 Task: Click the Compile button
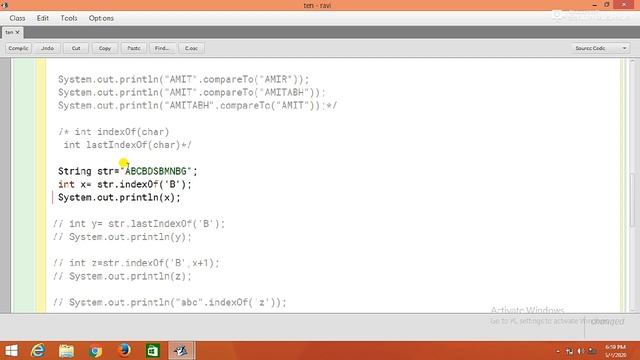(x=18, y=48)
